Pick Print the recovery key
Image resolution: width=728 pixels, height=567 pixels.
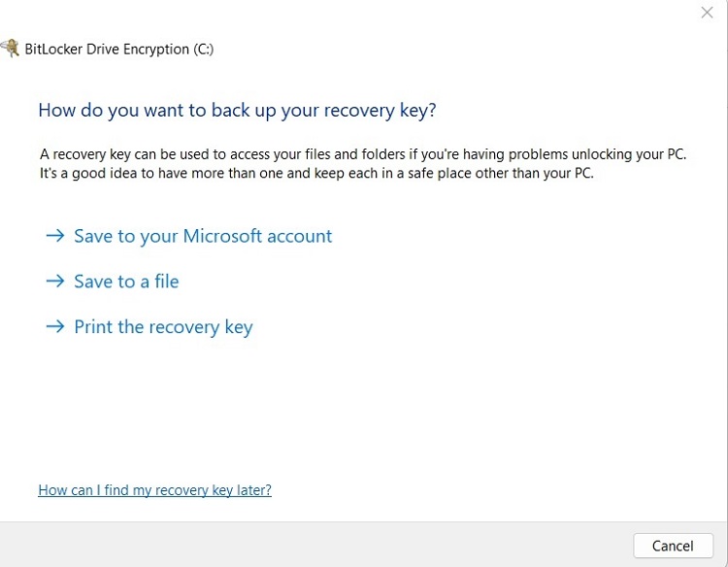click(x=163, y=327)
